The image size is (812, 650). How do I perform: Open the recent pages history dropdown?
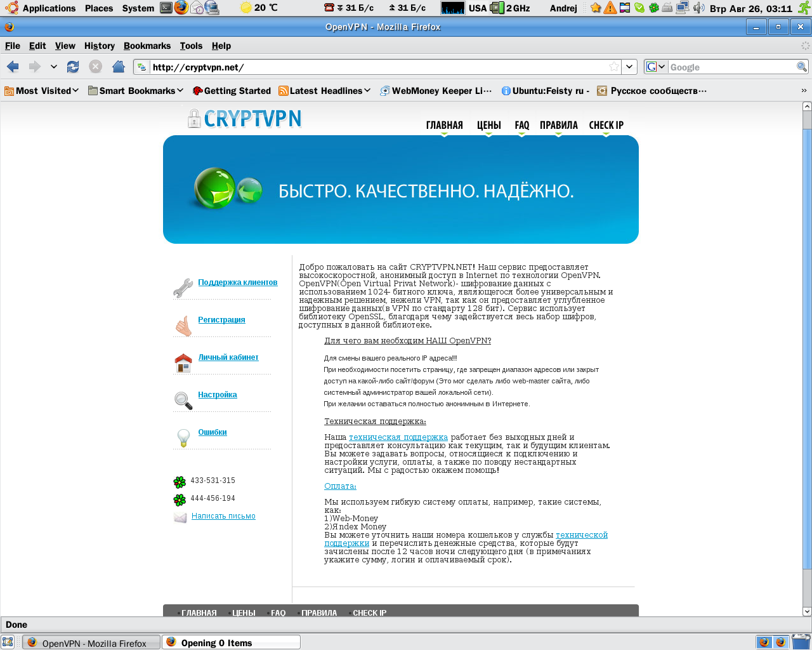(x=54, y=67)
